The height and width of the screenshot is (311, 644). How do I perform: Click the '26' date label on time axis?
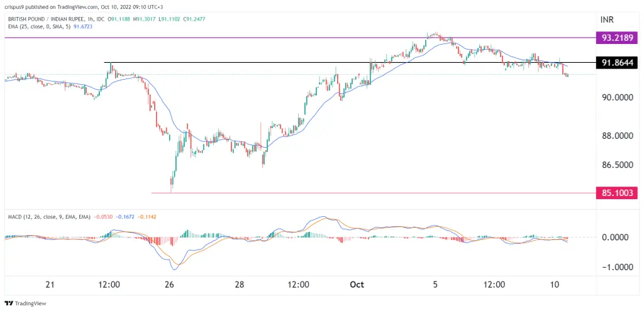tap(170, 285)
